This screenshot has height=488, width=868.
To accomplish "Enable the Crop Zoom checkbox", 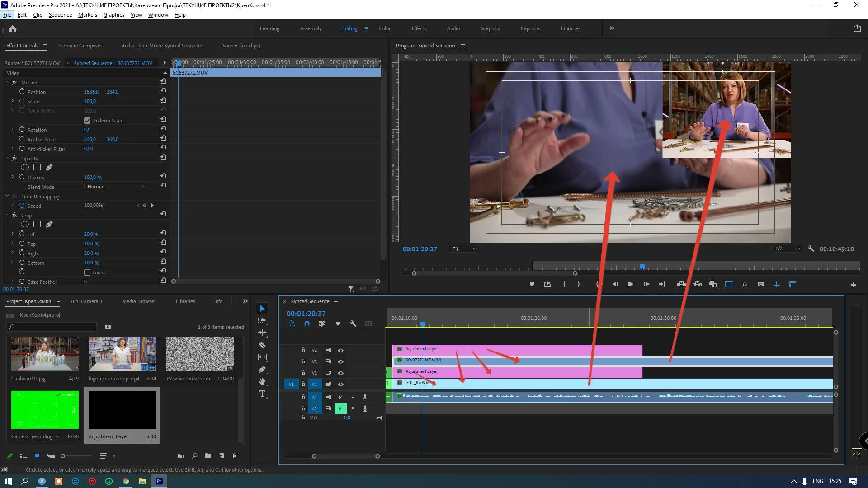I will (x=87, y=272).
